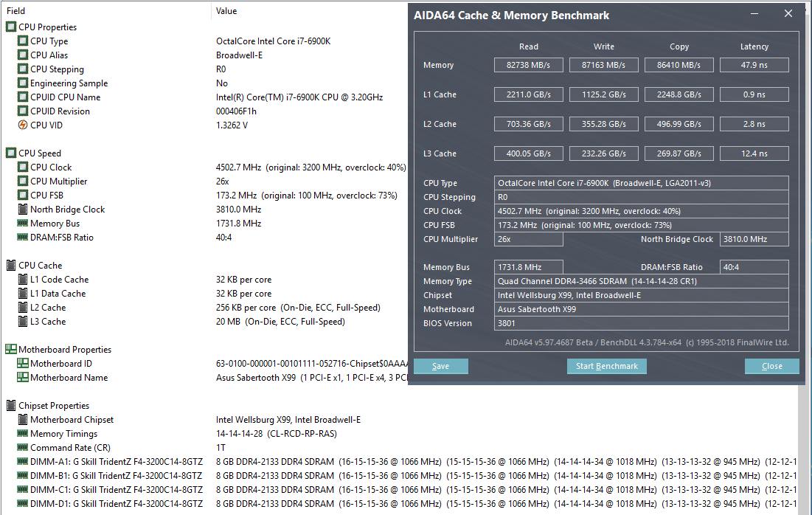Click the North Bridge Clock chip icon
Screen dimensions: 812x515
pos(23,209)
